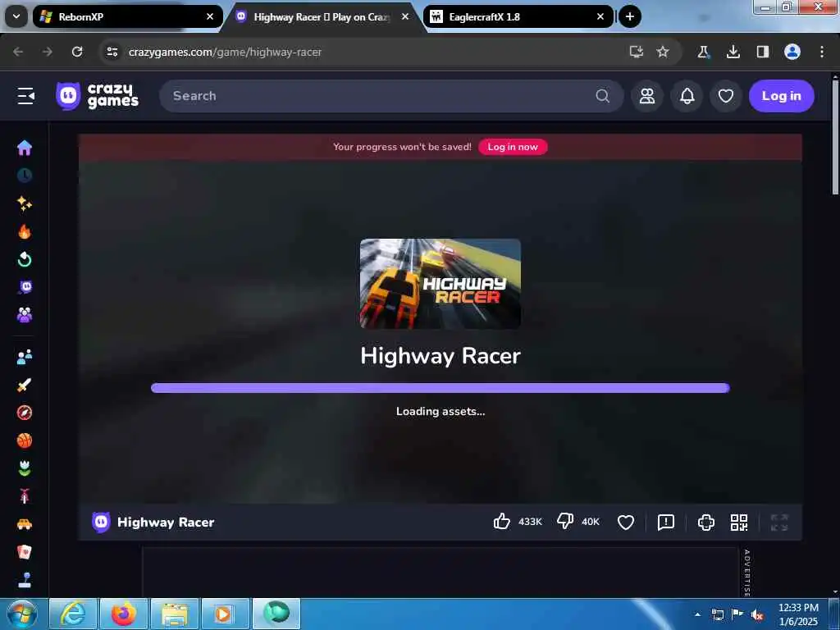The width and height of the screenshot is (840, 630).
Task: Open Originals purple chat icon in sidebar
Action: point(24,287)
